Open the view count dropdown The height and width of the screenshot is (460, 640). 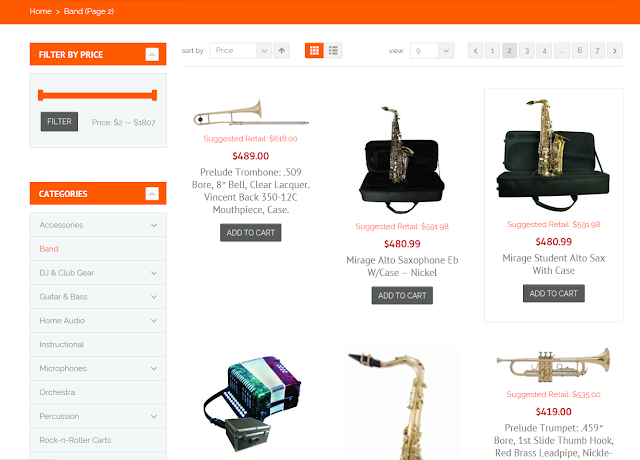click(x=432, y=51)
